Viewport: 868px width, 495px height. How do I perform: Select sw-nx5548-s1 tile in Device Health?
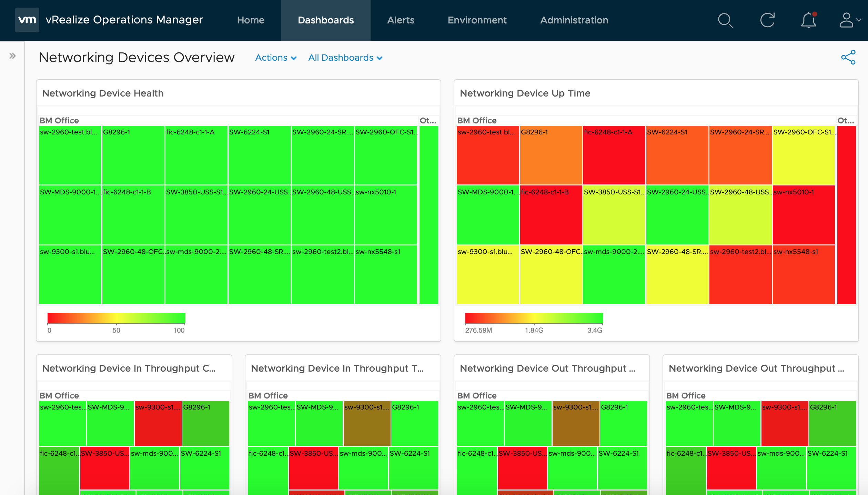tap(386, 274)
